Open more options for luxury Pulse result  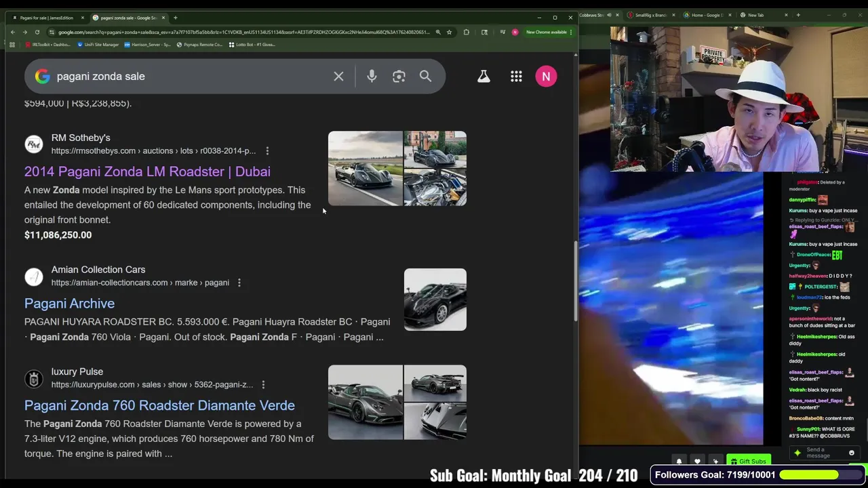click(263, 385)
